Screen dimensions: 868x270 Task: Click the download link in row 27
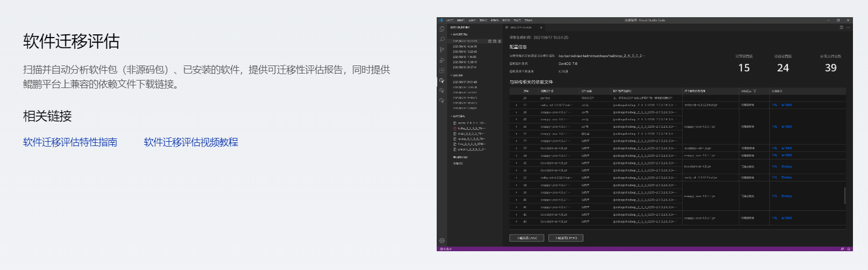click(x=775, y=105)
